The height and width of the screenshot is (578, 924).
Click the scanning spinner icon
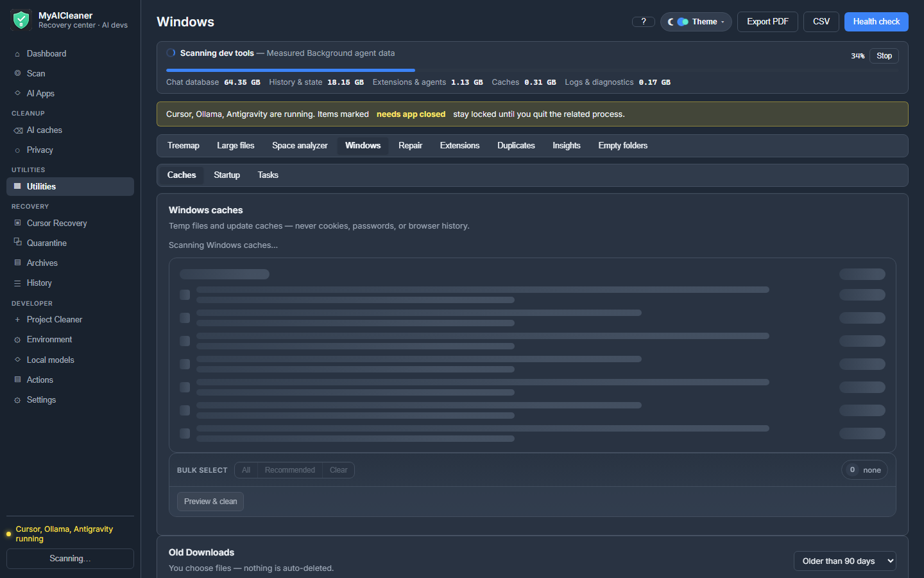pos(171,53)
